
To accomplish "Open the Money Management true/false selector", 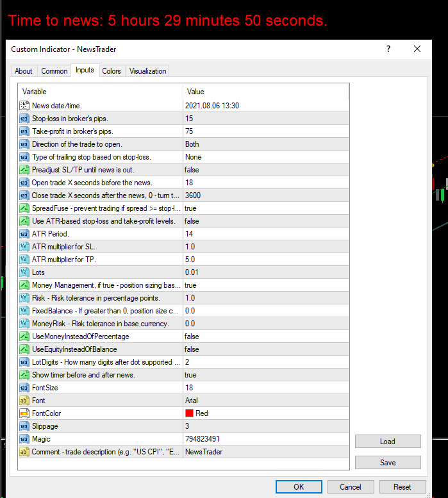I will (266, 285).
